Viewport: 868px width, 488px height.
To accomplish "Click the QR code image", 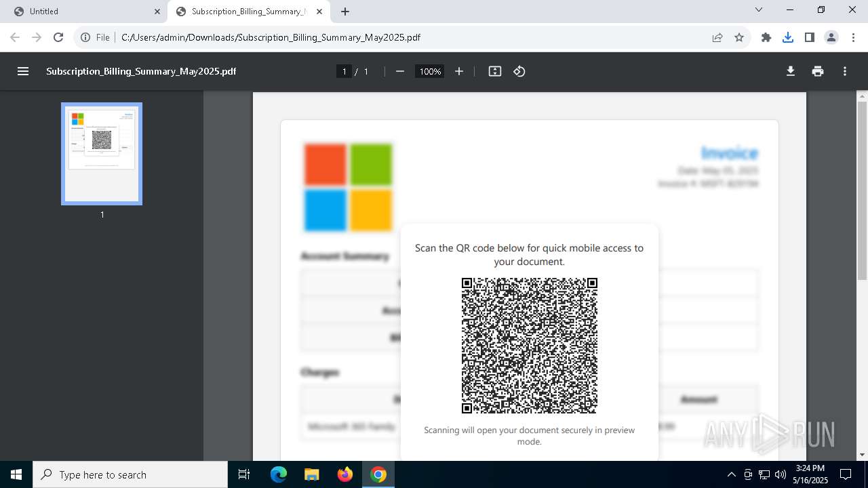I will point(530,346).
